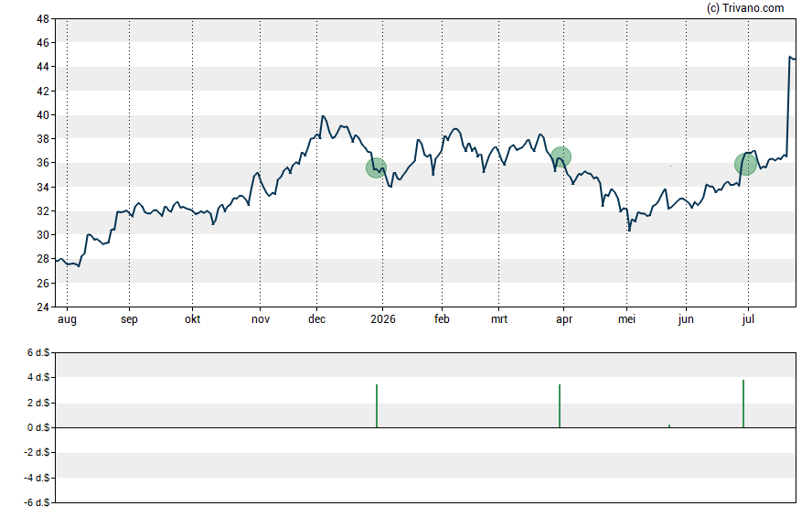
Task: Click the tiny green bar before jun
Action: 669,425
